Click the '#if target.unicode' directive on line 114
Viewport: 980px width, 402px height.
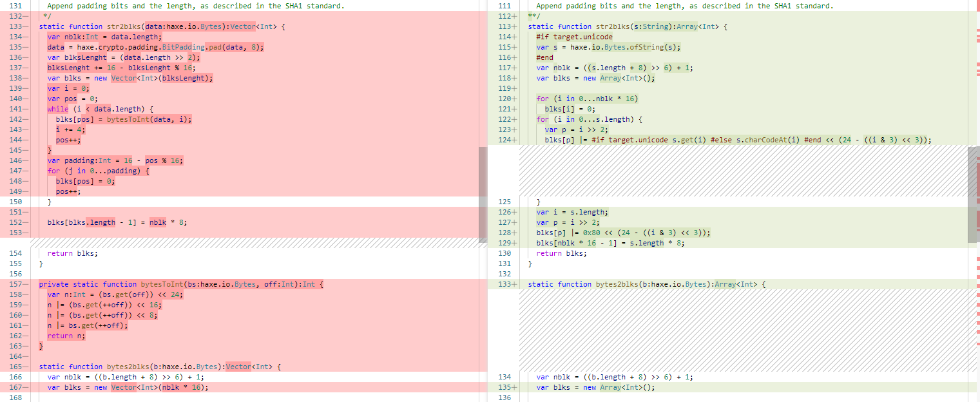coord(575,37)
